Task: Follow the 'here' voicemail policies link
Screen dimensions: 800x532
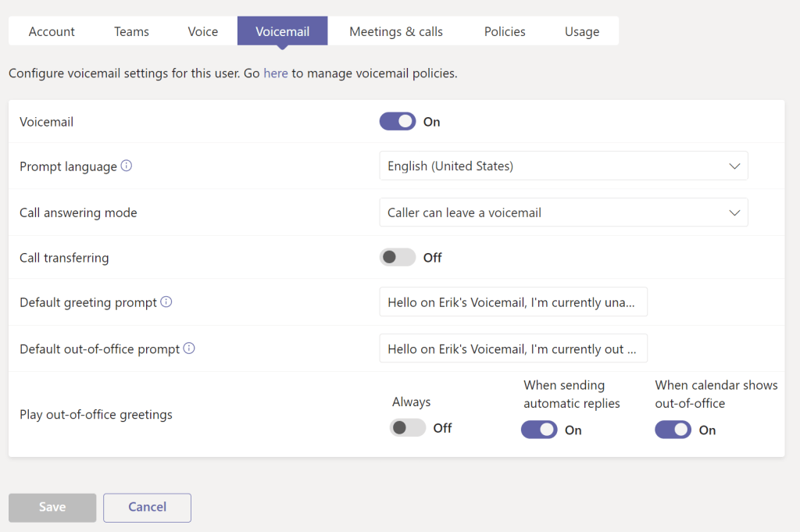Action: coord(276,73)
